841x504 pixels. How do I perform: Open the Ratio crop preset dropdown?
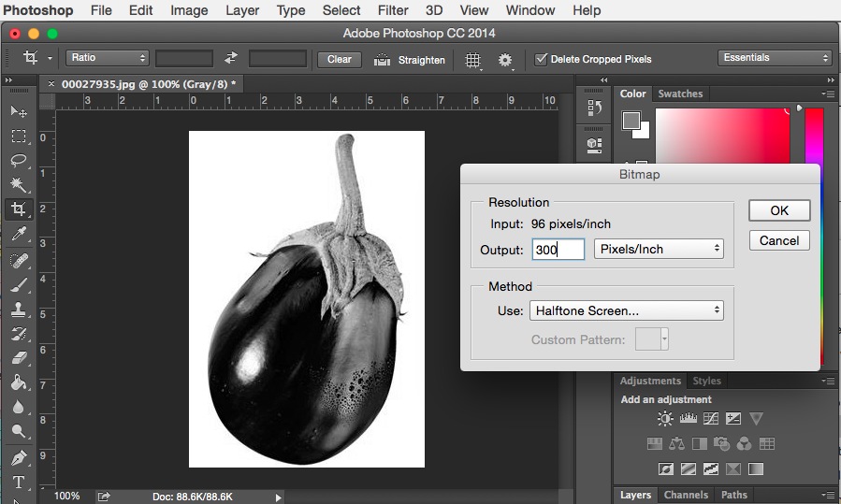coord(108,58)
